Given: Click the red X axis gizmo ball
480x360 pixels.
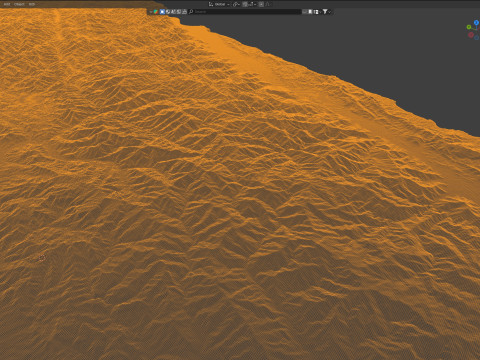Looking at the screenshot, I should coord(471,35).
